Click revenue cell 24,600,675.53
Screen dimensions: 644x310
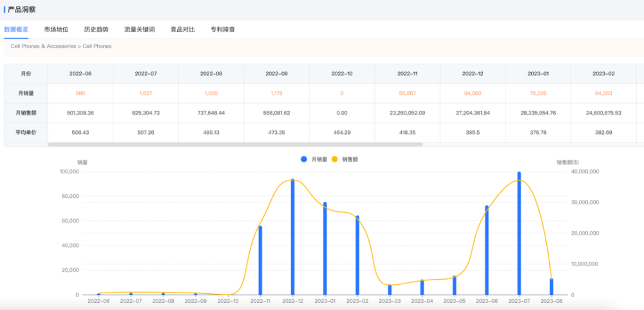pyautogui.click(x=603, y=113)
